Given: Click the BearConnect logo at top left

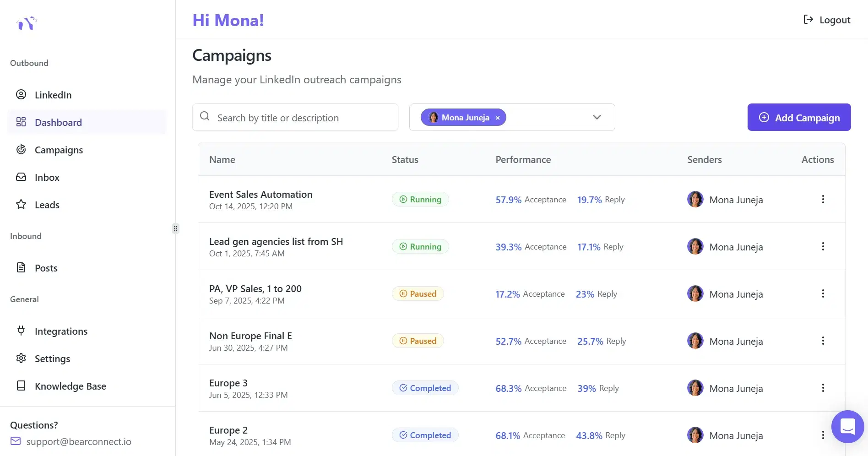Looking at the screenshot, I should pos(26,23).
